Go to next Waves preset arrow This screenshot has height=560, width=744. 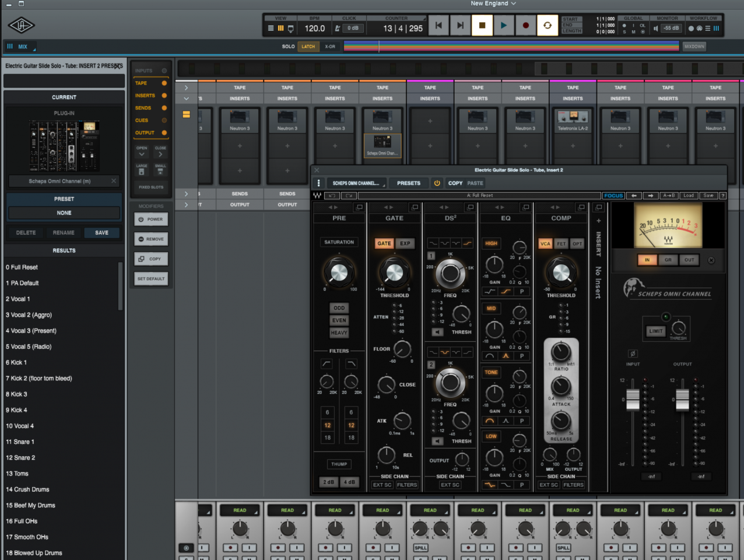[651, 195]
